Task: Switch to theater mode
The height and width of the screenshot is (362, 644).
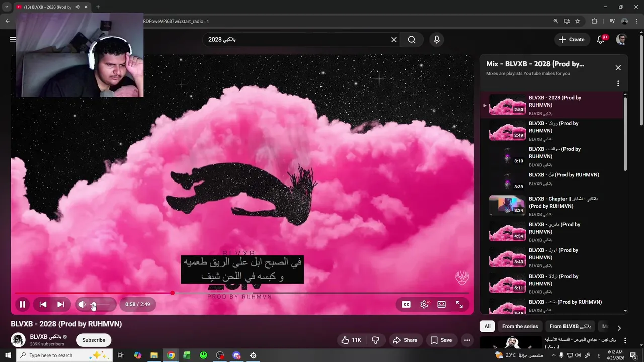Action: (x=441, y=304)
